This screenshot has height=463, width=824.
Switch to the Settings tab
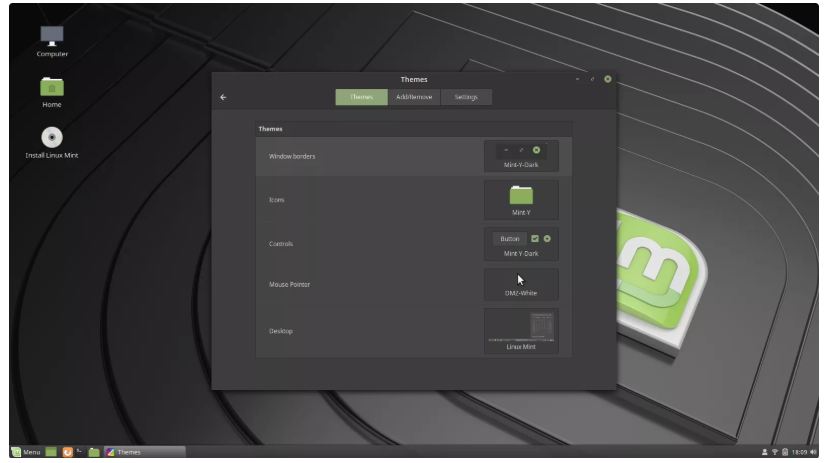pos(466,97)
